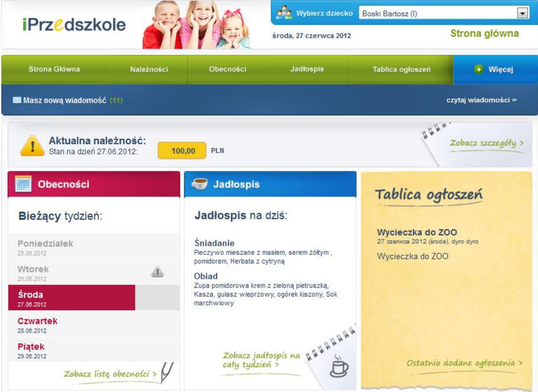This screenshot has height=392, width=538.
Task: Expand the Więcej menu
Action: point(495,69)
